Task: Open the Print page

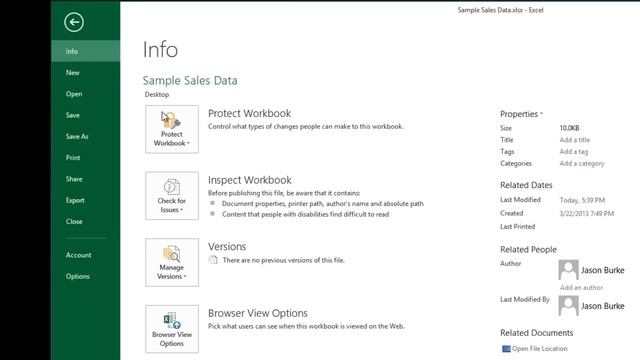Action: tap(86, 158)
